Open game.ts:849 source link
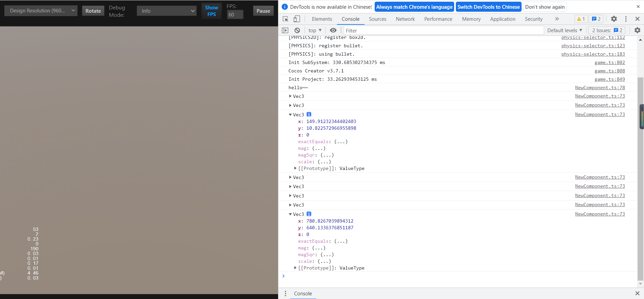 coord(609,79)
